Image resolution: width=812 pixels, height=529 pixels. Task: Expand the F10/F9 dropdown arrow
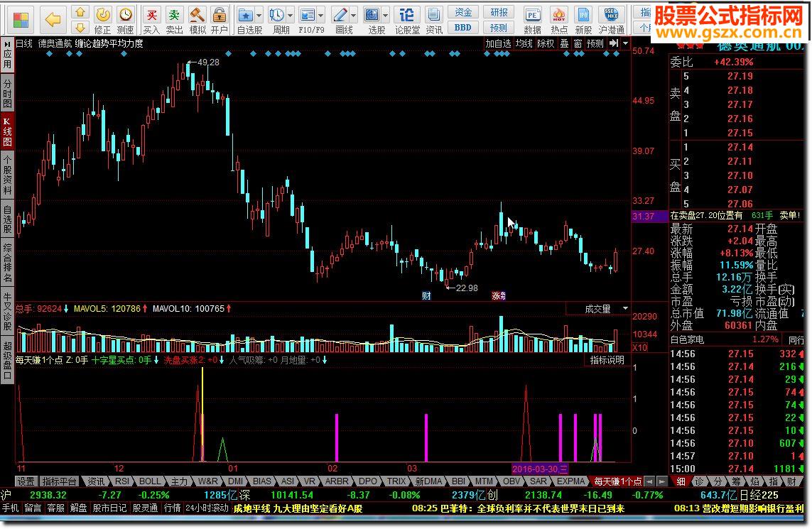tap(321, 15)
